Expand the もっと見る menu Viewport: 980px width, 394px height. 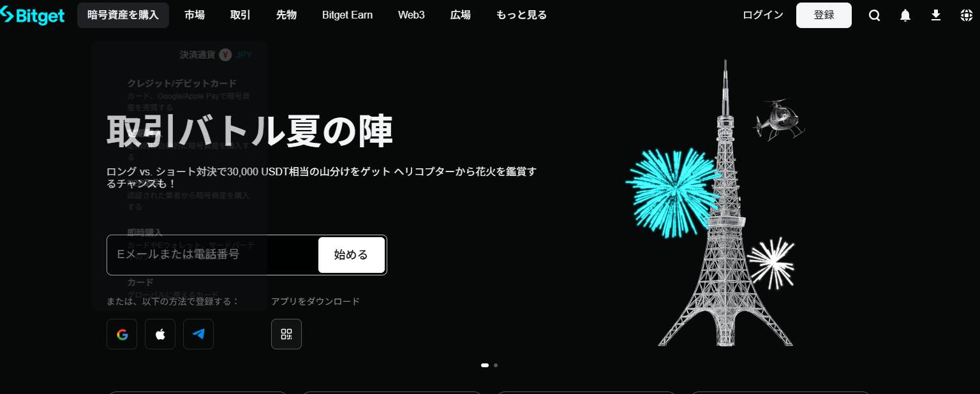(x=521, y=15)
